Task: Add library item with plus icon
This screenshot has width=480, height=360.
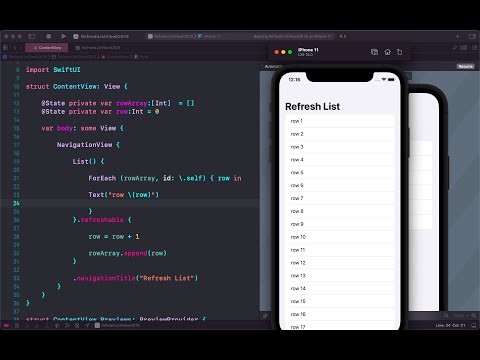Action: point(458,36)
